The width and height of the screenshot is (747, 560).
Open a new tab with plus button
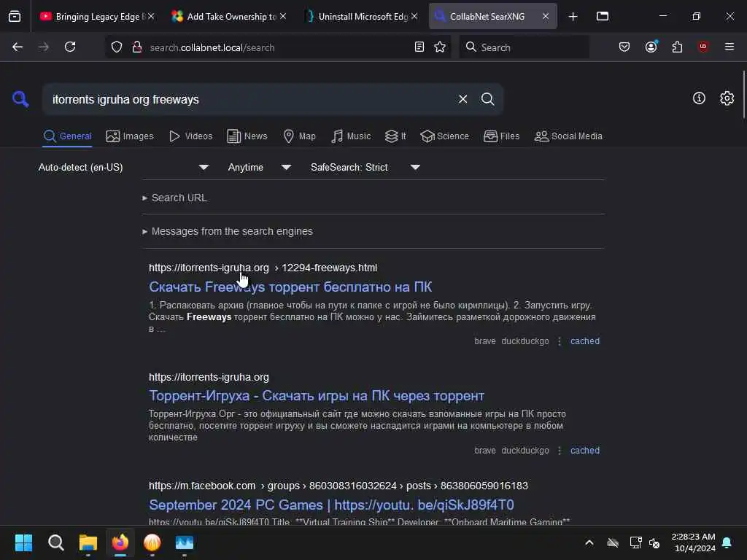click(x=573, y=17)
